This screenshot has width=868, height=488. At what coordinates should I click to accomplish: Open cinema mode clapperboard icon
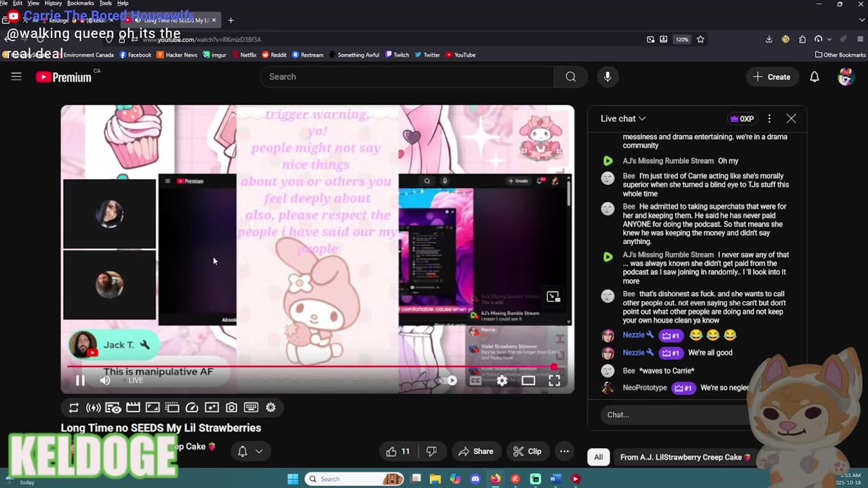pyautogui.click(x=133, y=407)
